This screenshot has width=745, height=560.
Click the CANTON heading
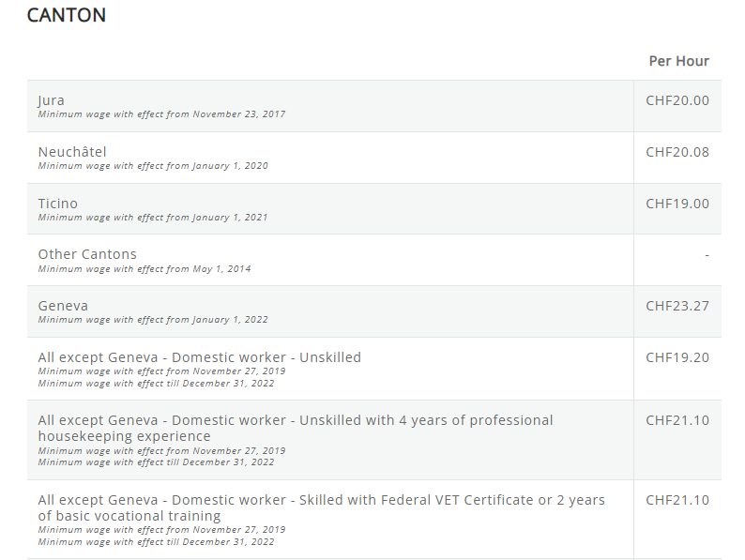[x=67, y=15]
